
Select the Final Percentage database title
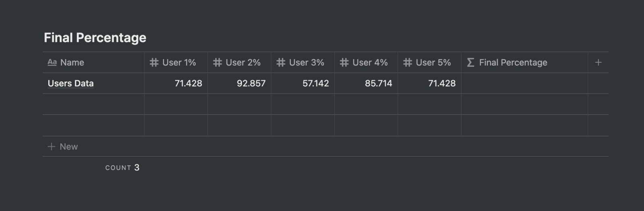pyautogui.click(x=95, y=37)
